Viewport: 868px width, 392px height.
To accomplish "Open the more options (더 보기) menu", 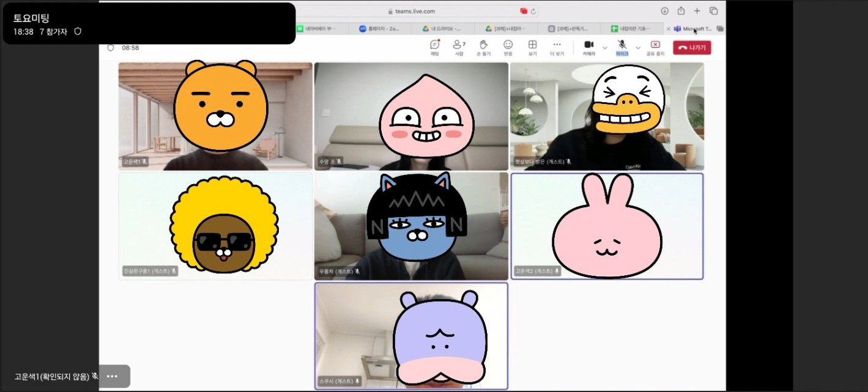I will 557,47.
